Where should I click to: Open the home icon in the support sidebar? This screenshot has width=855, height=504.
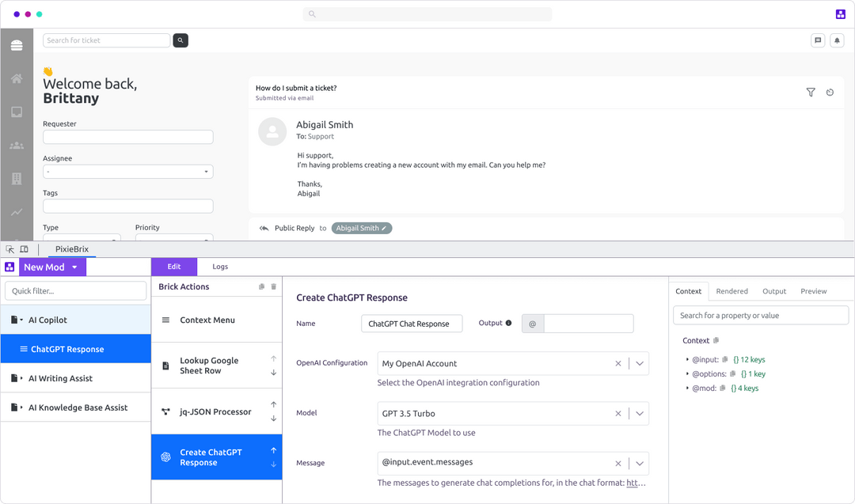(17, 78)
